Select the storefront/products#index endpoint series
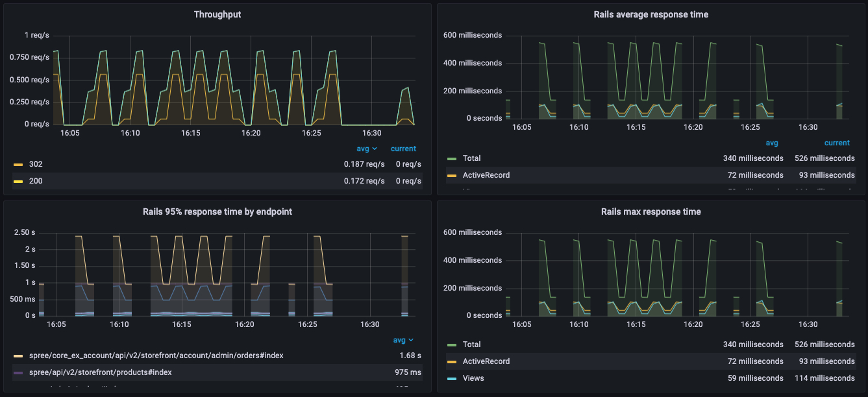Viewport: 868px width, 397px height. pyautogui.click(x=101, y=372)
